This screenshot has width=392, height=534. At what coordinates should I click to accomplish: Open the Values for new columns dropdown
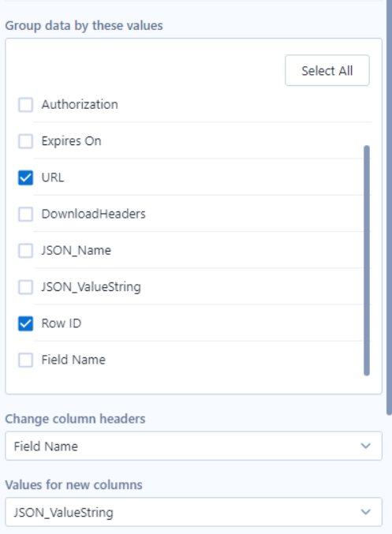pyautogui.click(x=193, y=512)
